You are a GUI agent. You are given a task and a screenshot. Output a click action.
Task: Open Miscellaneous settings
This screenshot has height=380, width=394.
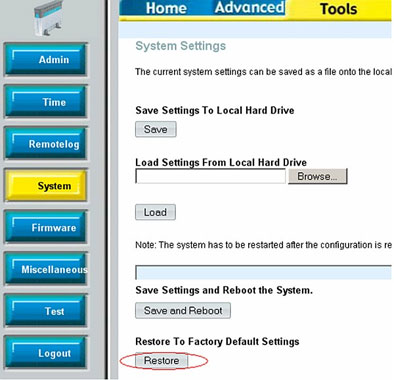click(45, 269)
